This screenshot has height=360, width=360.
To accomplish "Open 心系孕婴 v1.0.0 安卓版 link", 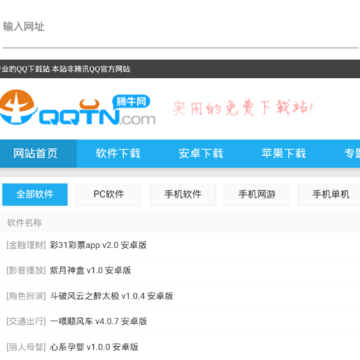I will pos(94,347).
